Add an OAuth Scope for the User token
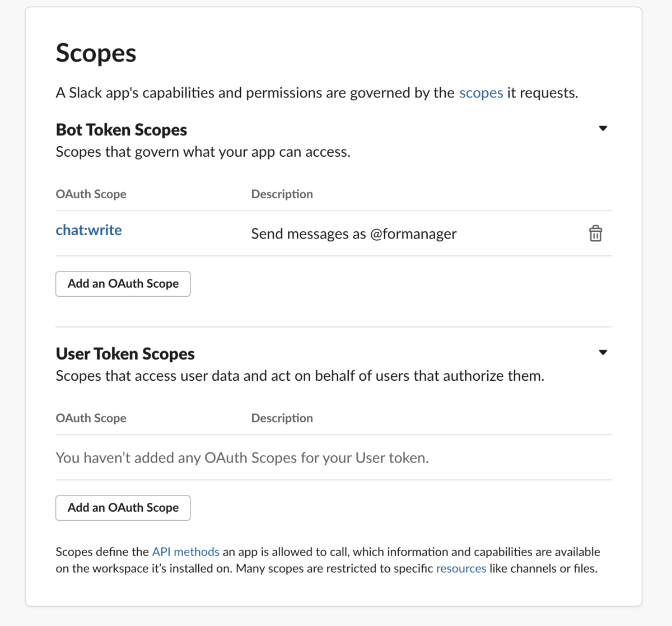672x626 pixels. tap(123, 508)
